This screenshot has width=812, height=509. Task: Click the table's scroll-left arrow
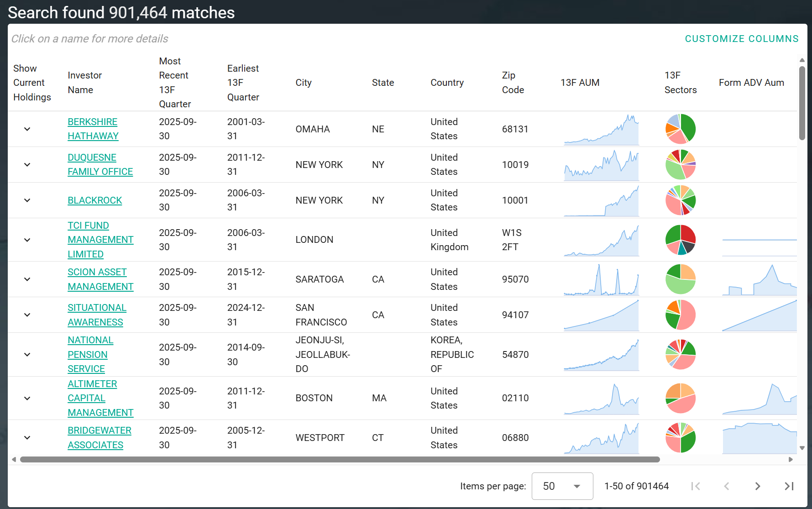coord(14,459)
